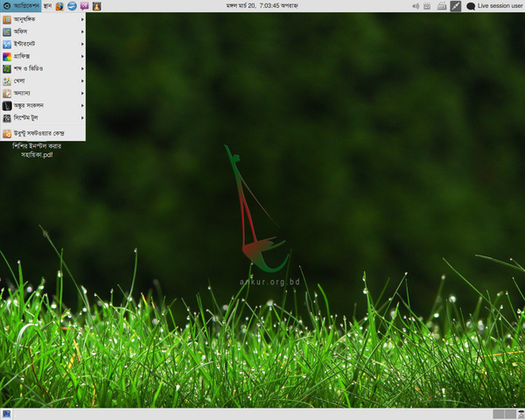Expand the আনুষঙ্গিক submenu arrow
525x420 pixels.
82,19
